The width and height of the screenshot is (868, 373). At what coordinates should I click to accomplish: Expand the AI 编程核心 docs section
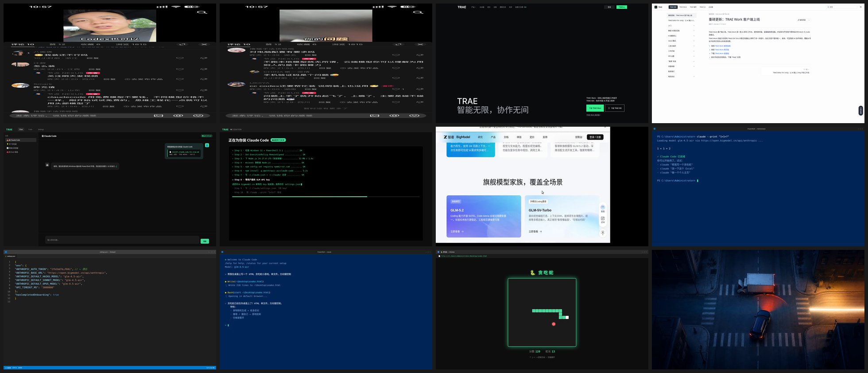pos(681,36)
